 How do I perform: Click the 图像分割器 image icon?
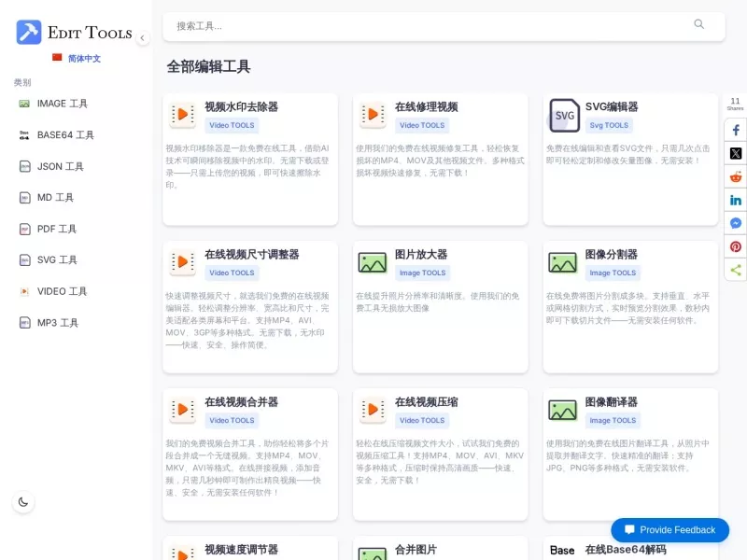tap(562, 262)
